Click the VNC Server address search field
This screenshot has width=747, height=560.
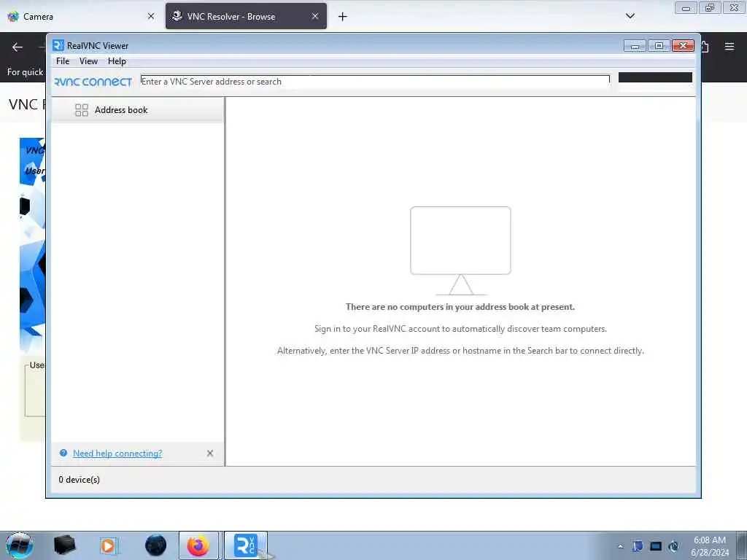click(375, 82)
